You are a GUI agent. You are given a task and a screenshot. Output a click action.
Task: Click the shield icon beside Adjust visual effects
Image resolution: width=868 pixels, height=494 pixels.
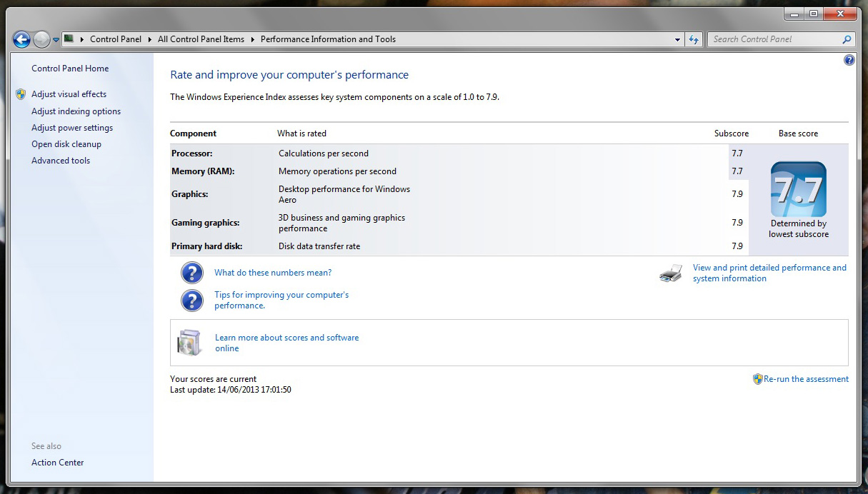21,94
